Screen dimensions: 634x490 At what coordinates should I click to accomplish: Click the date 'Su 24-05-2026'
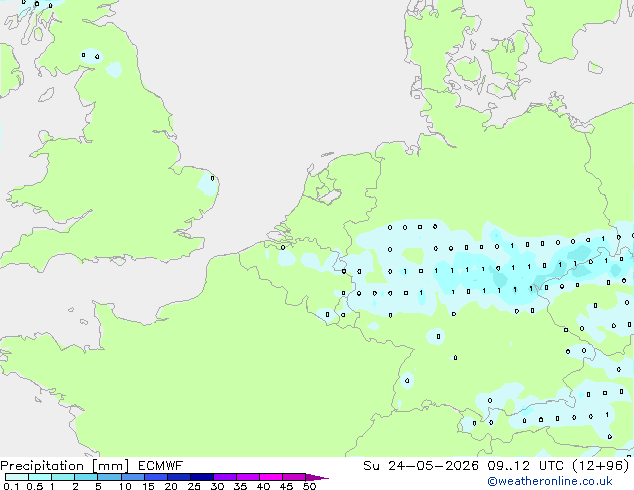coord(421,466)
